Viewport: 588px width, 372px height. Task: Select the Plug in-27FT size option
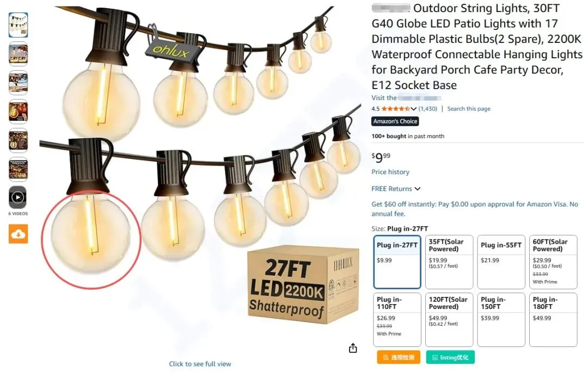(397, 262)
